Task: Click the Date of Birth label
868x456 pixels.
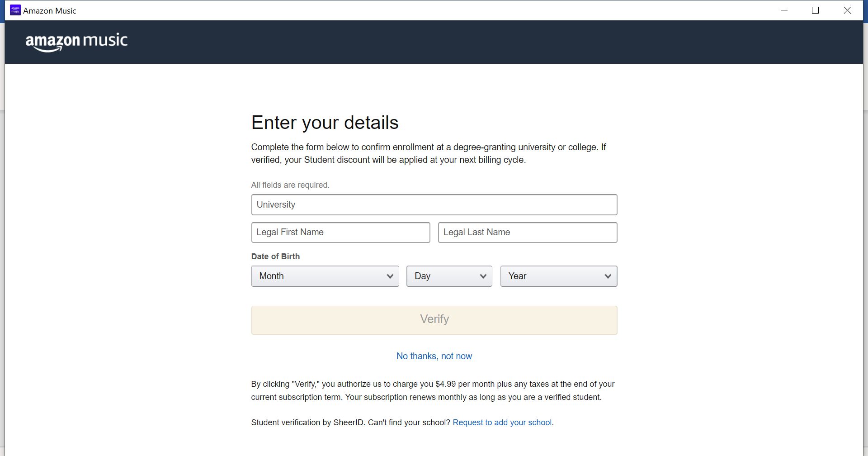Action: pyautogui.click(x=275, y=256)
